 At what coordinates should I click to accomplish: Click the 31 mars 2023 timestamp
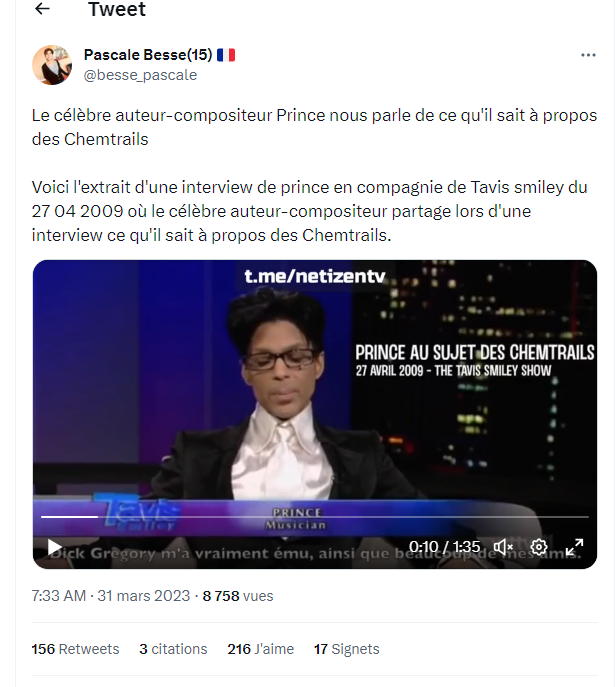pos(144,596)
